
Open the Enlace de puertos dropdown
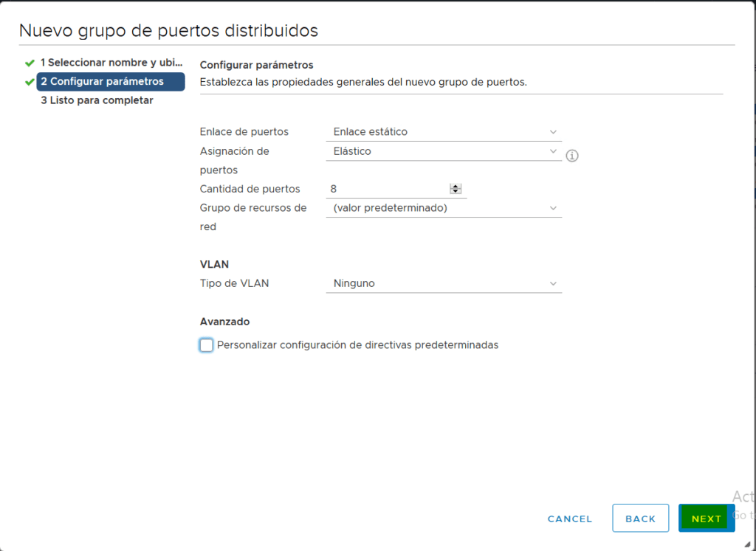443,131
